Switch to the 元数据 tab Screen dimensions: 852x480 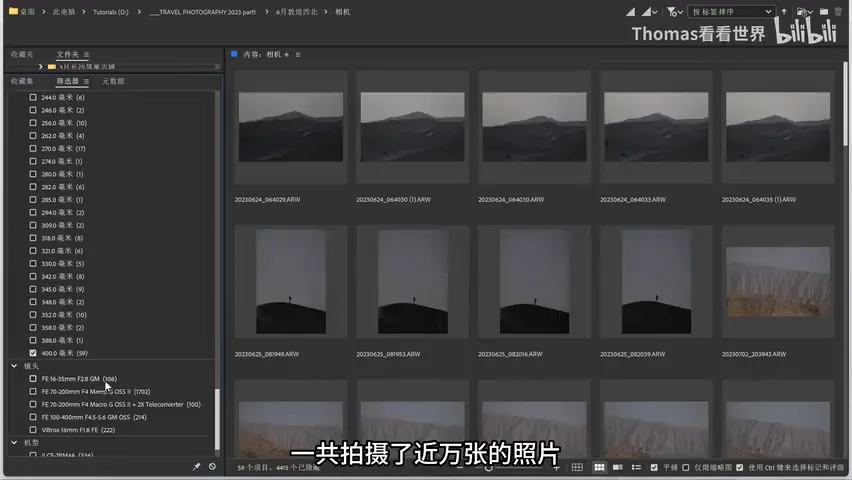[x=113, y=81]
